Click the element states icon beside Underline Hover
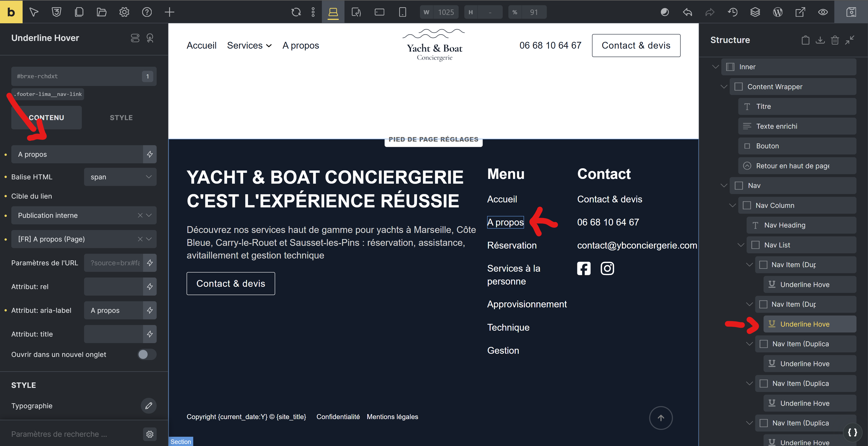Screen dimensions: 868x446 (x=135, y=38)
